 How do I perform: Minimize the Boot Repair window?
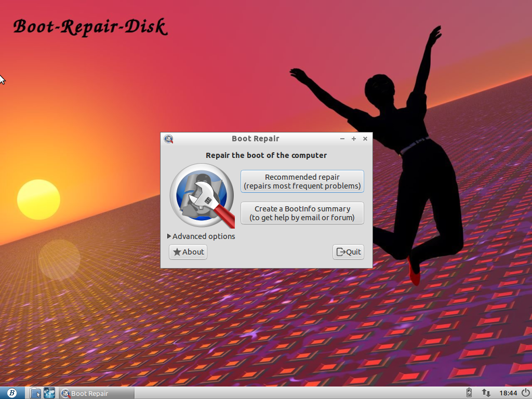pos(342,139)
